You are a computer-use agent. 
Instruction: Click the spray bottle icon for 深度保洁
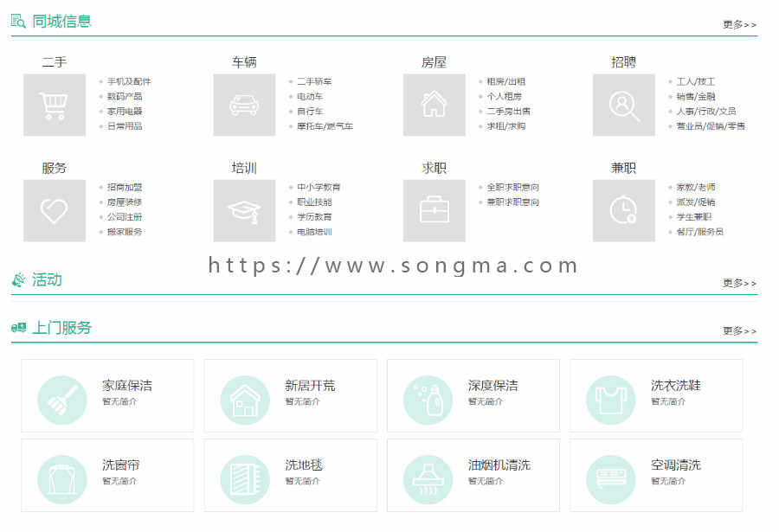[428, 400]
